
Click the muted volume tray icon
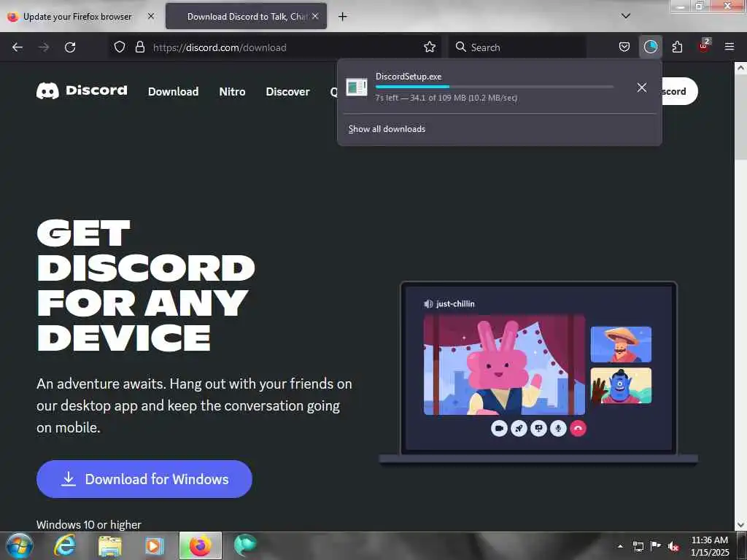coord(673,546)
